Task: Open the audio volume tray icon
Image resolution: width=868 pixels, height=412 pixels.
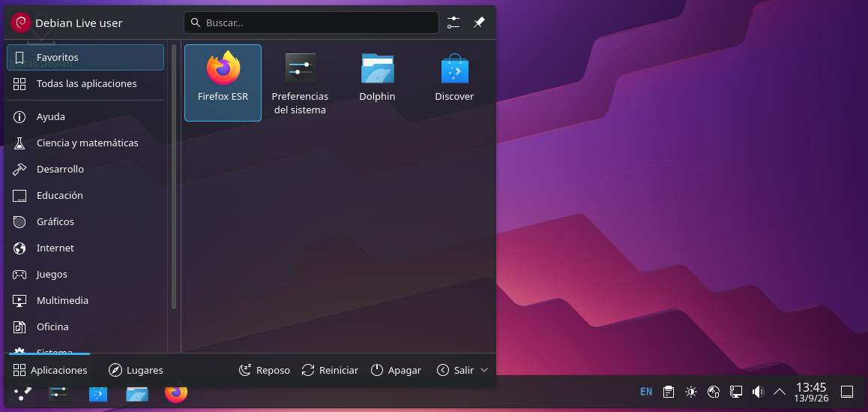Action: [758, 392]
